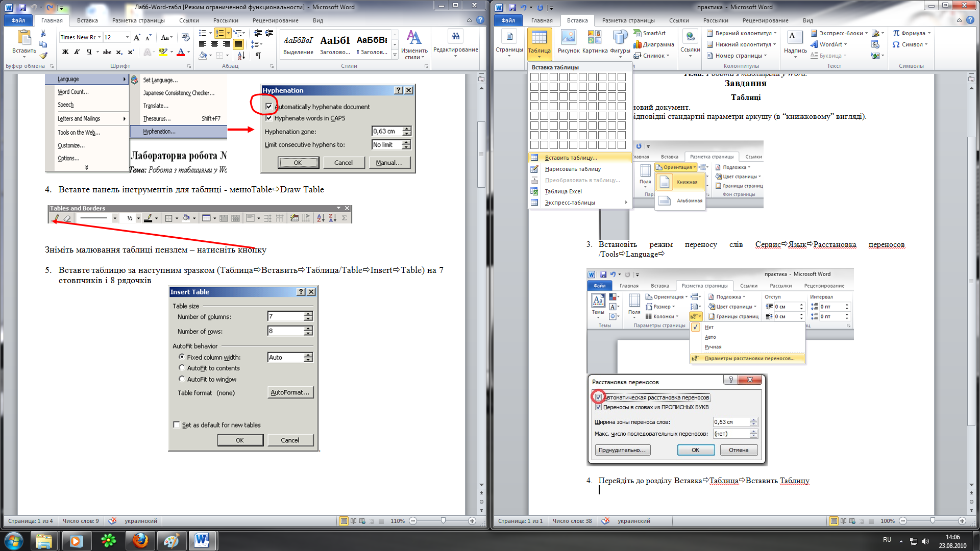Viewport: 980px width, 551px height.
Task: Open the Номер страницы dropdown
Action: pos(737,56)
